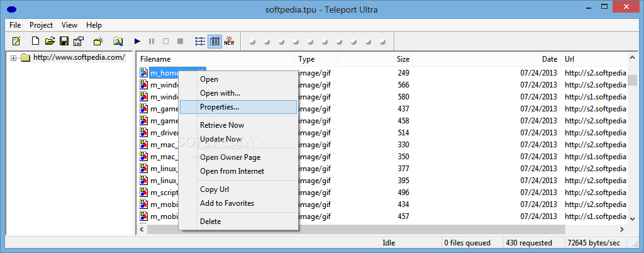Choose Open with... in the context menu

[x=238, y=93]
